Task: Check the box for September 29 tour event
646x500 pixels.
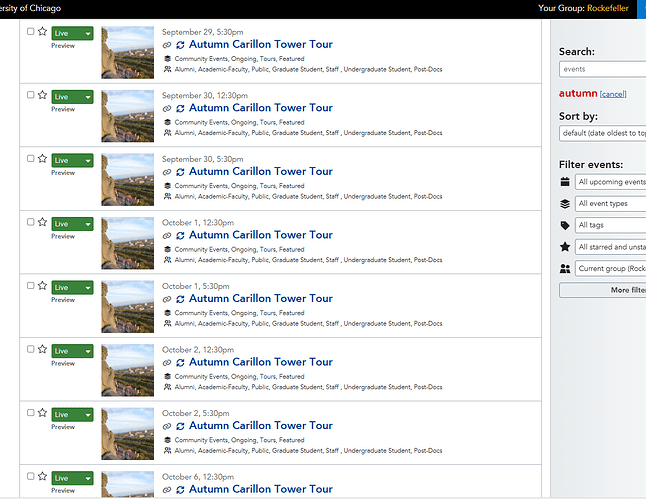Action: 30,31
